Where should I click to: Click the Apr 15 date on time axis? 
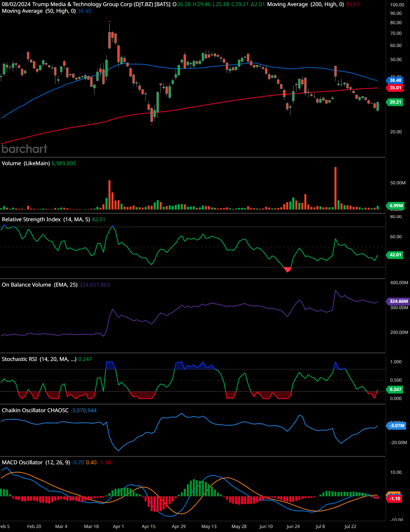(149, 526)
